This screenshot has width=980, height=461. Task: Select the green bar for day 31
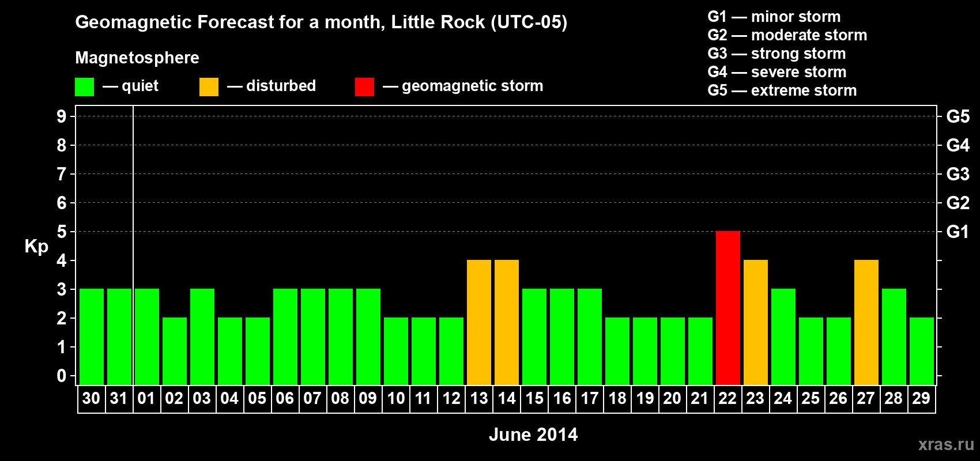coord(119,337)
